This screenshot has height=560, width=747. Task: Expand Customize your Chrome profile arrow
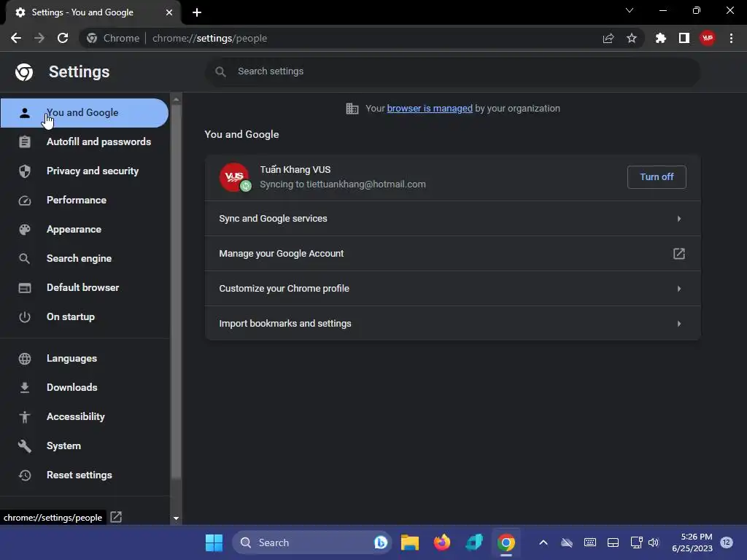(x=679, y=289)
